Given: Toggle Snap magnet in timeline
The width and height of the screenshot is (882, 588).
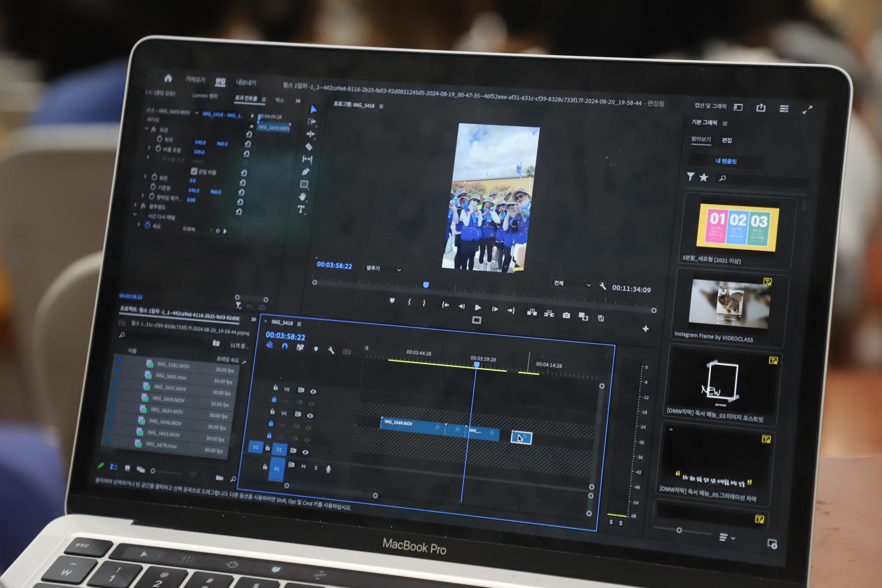Looking at the screenshot, I should (x=284, y=346).
